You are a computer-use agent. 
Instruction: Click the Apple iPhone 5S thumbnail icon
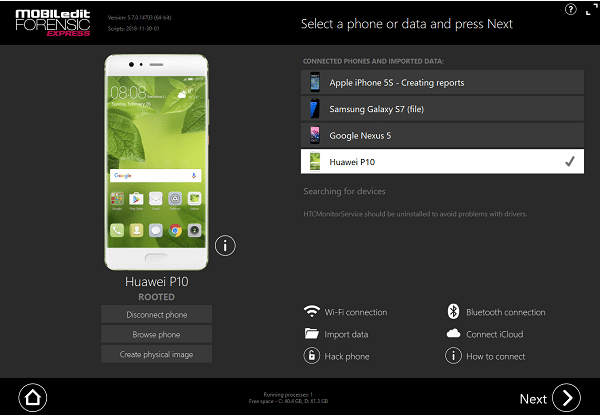(x=315, y=82)
